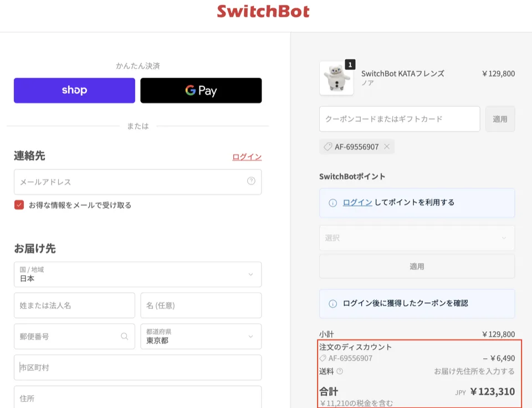Click the SwitchBot logo at top
This screenshot has height=408, width=532.
click(x=263, y=11)
